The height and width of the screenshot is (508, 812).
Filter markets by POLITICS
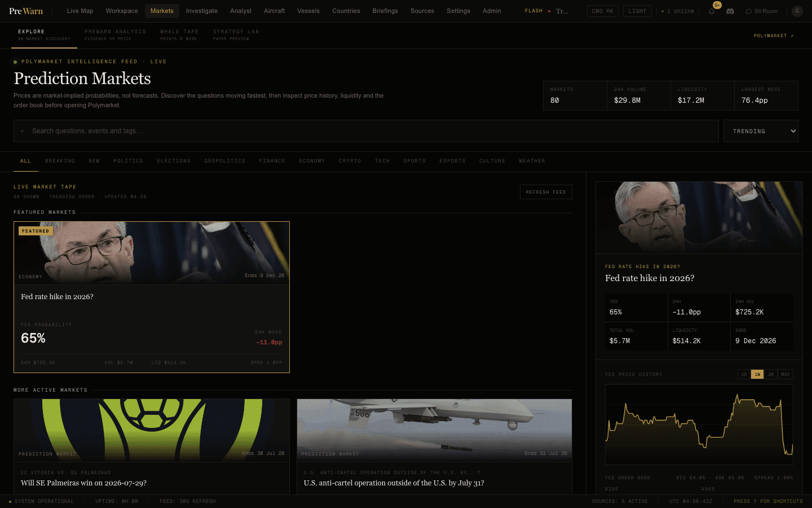128,161
